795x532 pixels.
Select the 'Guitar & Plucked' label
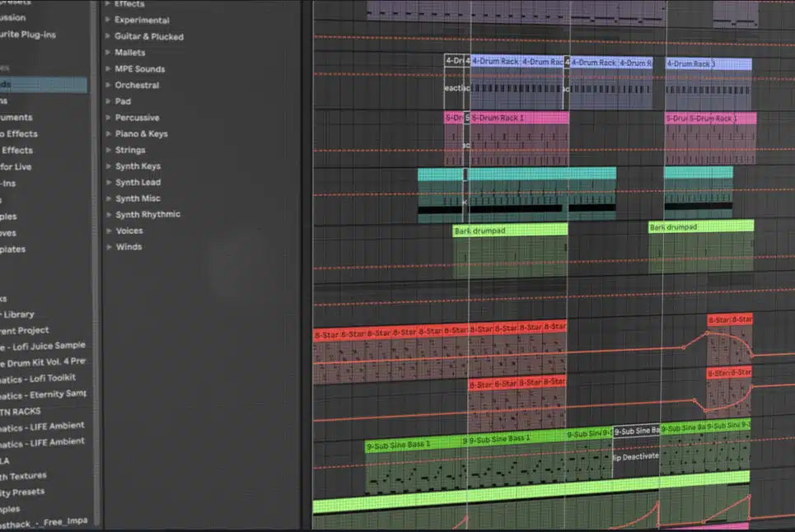[149, 36]
